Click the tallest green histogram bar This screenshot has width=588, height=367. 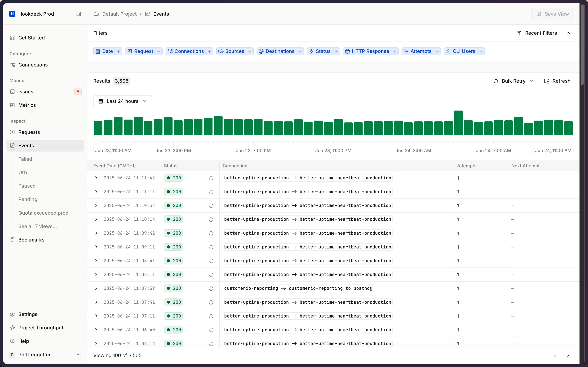pos(458,123)
